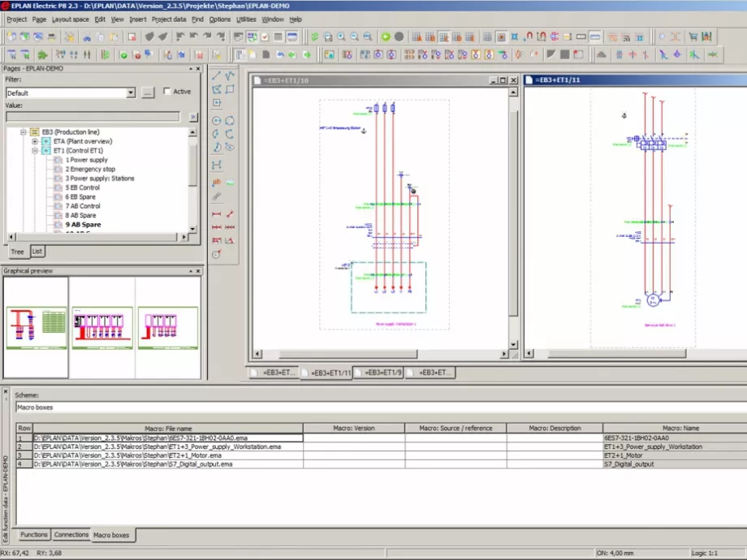Click the arrow button next to Value field

(193, 117)
